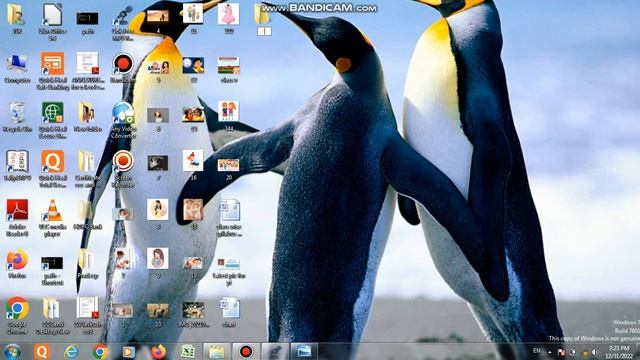This screenshot has height=360, width=640.
Task: Switch to the picture viewer taskbar button
Action: tap(304, 351)
